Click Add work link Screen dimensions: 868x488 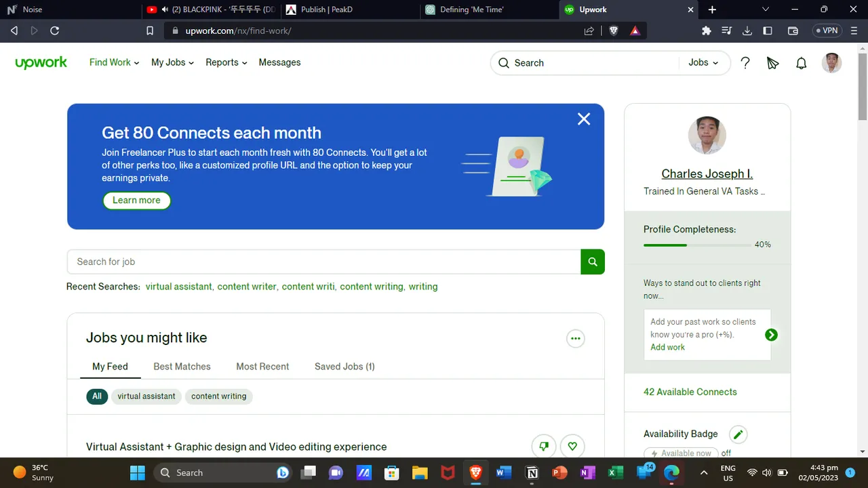click(x=667, y=347)
